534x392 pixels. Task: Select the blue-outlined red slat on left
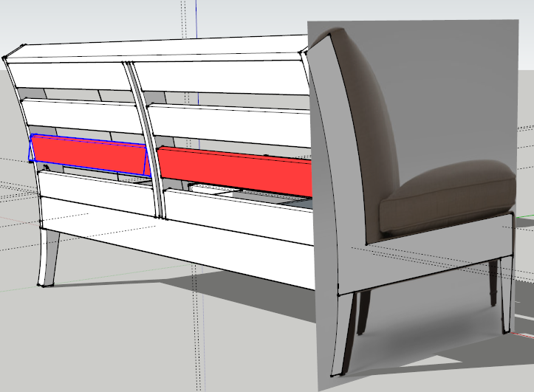(x=89, y=154)
